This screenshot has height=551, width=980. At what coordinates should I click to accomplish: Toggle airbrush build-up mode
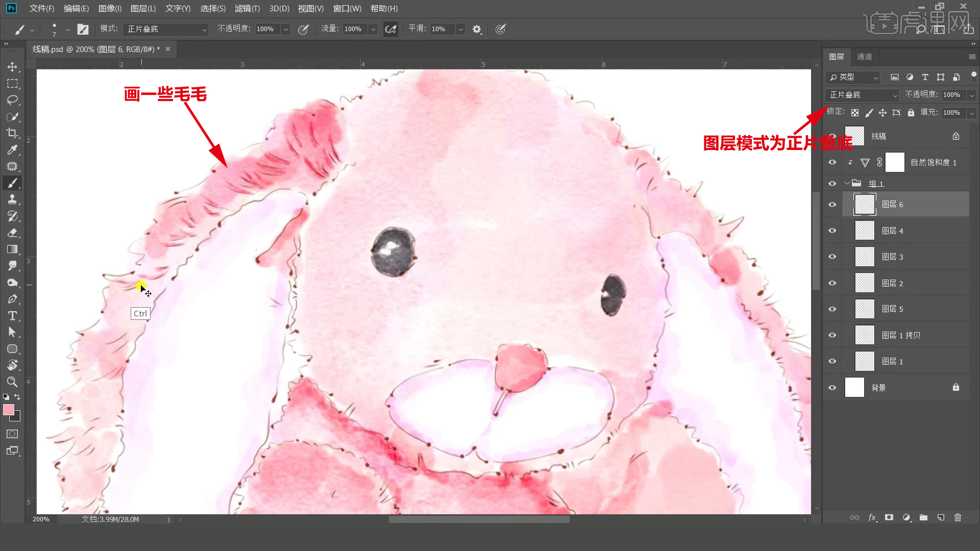390,29
